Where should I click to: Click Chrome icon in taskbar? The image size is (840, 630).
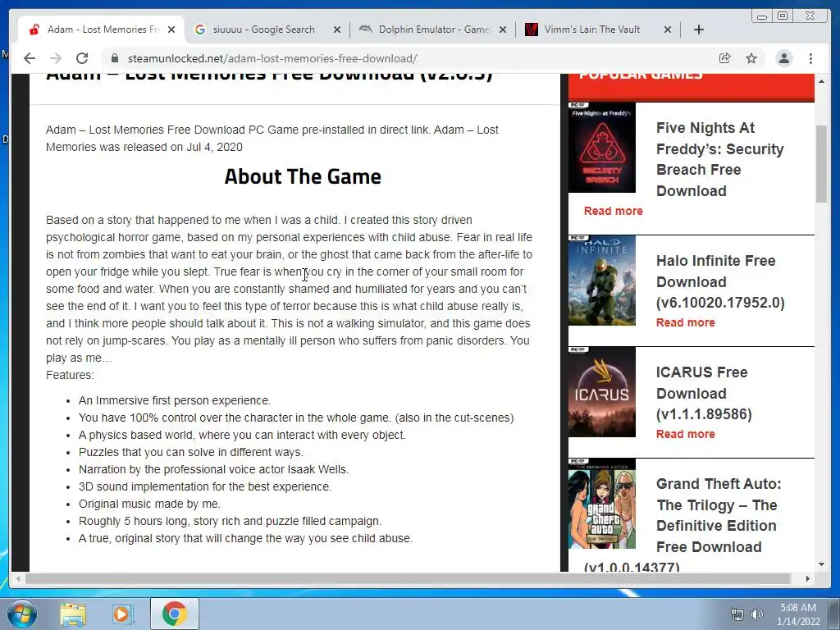tap(174, 614)
